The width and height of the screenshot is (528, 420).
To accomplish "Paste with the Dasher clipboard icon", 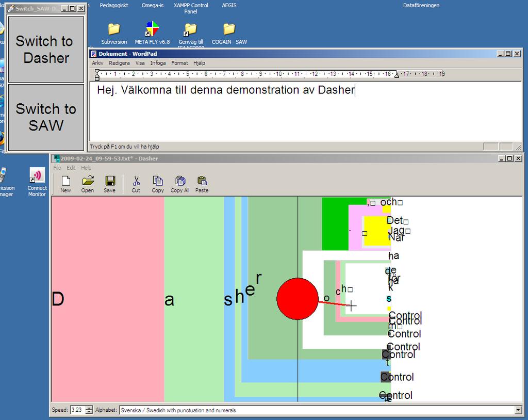I will click(202, 184).
